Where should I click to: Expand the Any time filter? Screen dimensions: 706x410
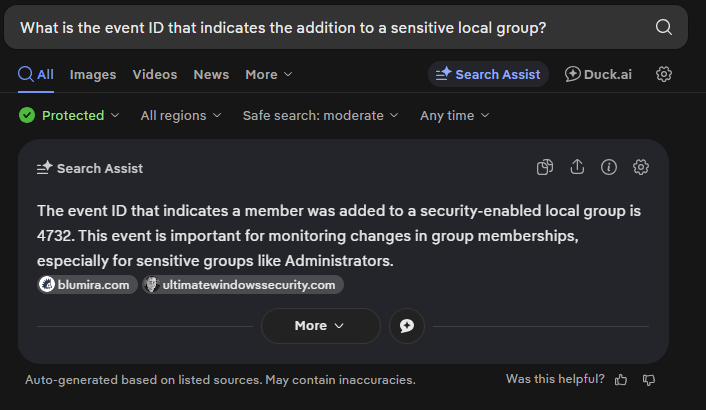(454, 115)
